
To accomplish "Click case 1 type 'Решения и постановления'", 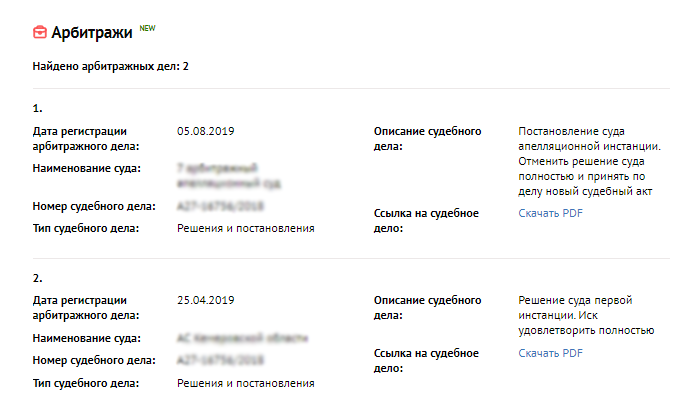I will coord(246,228).
